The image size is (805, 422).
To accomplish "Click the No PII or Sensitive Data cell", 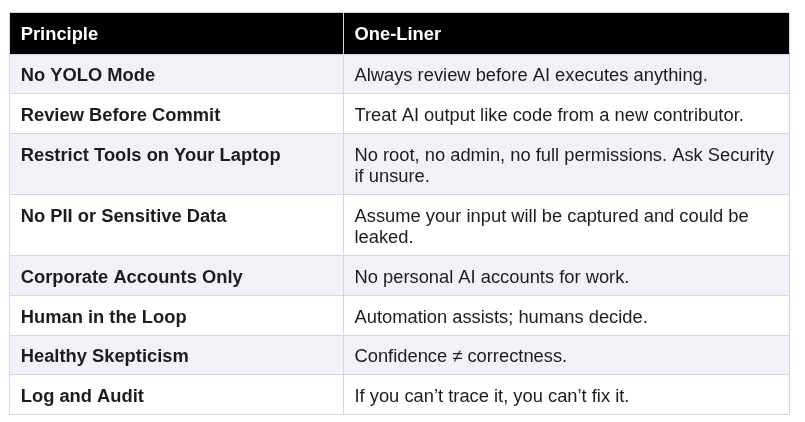I will click(x=123, y=216).
